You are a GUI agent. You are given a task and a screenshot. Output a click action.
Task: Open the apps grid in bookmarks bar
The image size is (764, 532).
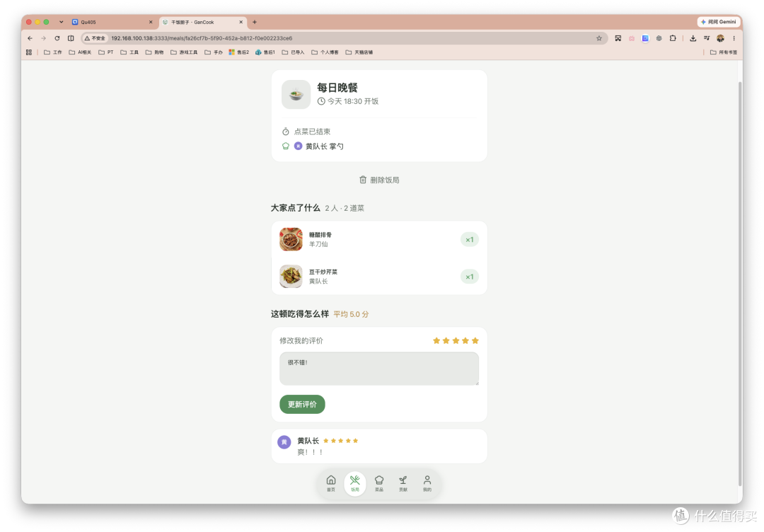(29, 52)
